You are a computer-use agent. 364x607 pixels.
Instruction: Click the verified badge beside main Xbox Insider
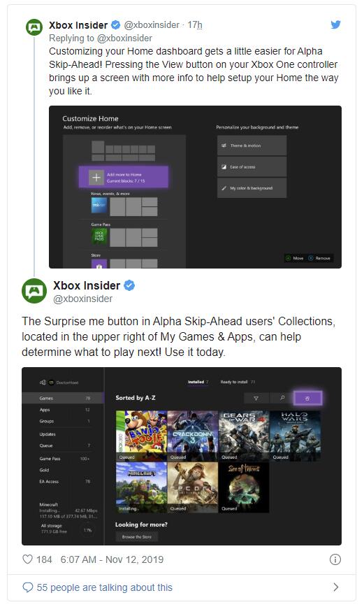[129, 286]
